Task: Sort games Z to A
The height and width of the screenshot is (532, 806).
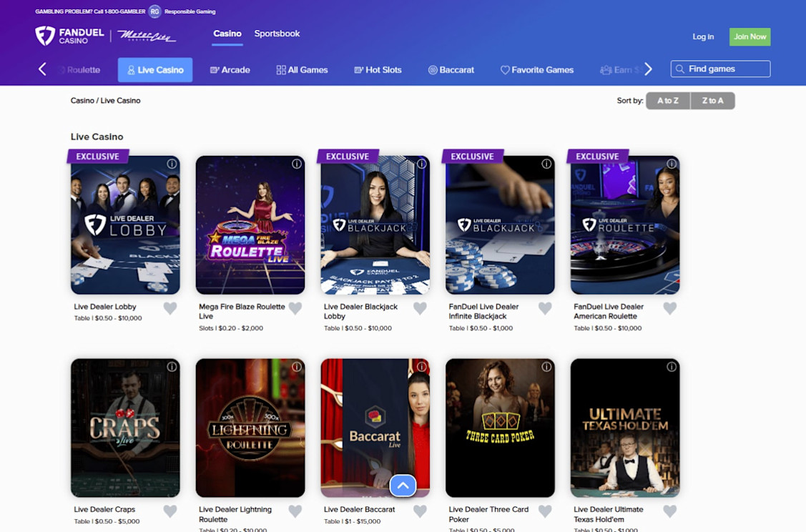Action: click(x=712, y=101)
